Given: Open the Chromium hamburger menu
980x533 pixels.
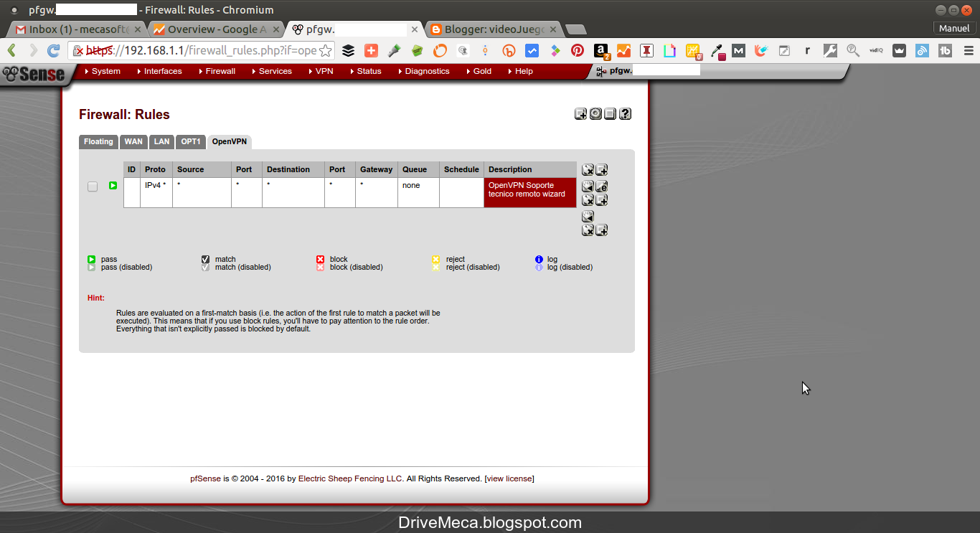Looking at the screenshot, I should [x=969, y=50].
